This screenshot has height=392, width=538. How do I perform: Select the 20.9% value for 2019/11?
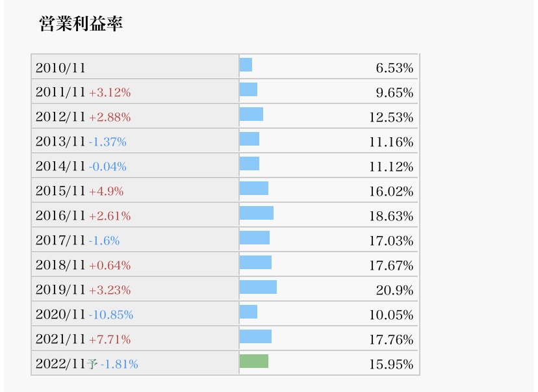pyautogui.click(x=394, y=290)
